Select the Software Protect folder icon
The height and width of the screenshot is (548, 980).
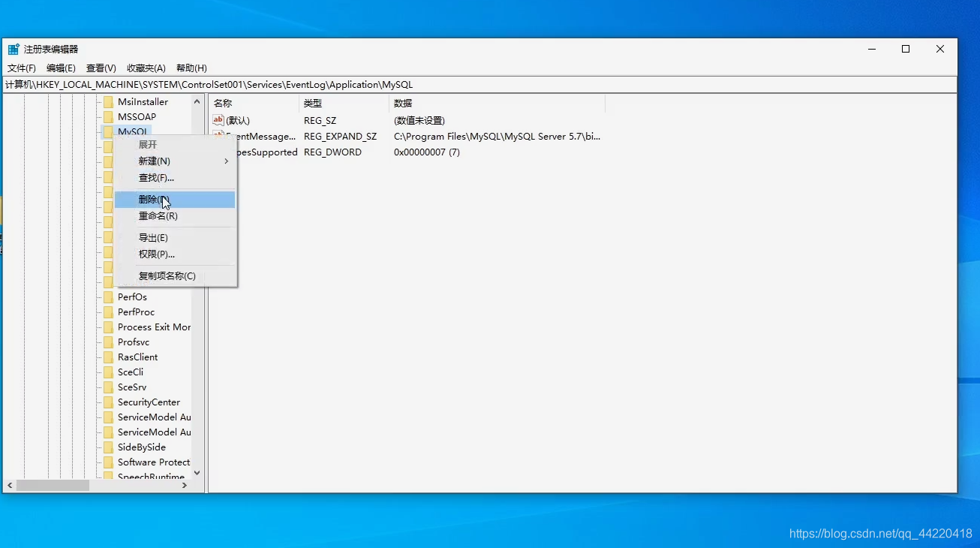point(108,462)
